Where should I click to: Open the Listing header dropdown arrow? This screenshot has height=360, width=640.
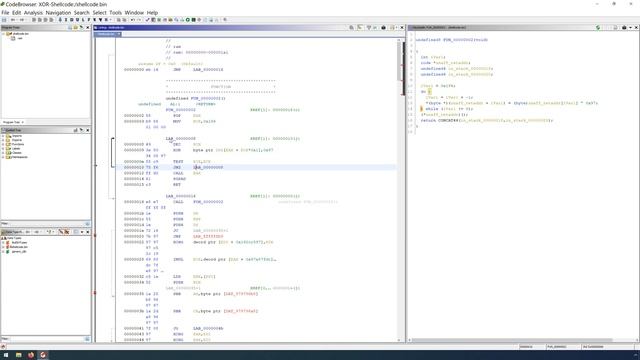point(396,27)
